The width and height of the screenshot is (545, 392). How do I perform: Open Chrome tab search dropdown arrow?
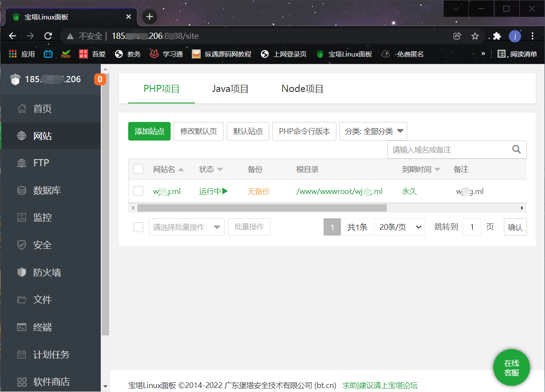click(x=456, y=8)
